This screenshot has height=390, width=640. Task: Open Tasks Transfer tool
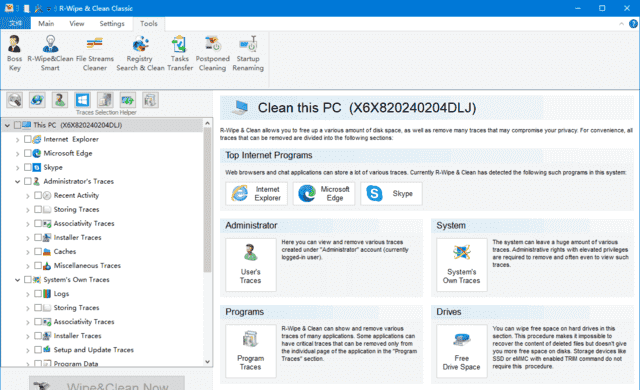[180, 53]
